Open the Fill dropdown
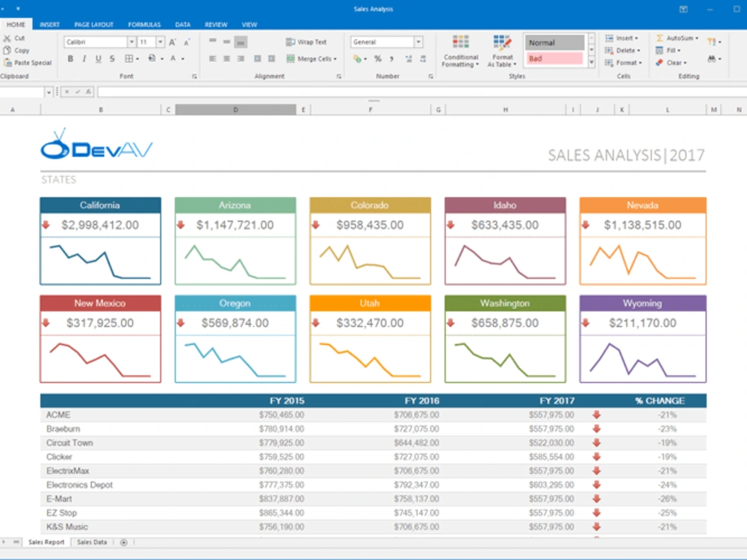The height and width of the screenshot is (560, 747). click(668, 51)
